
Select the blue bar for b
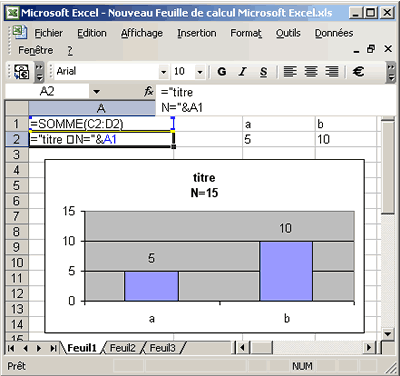[286, 271]
